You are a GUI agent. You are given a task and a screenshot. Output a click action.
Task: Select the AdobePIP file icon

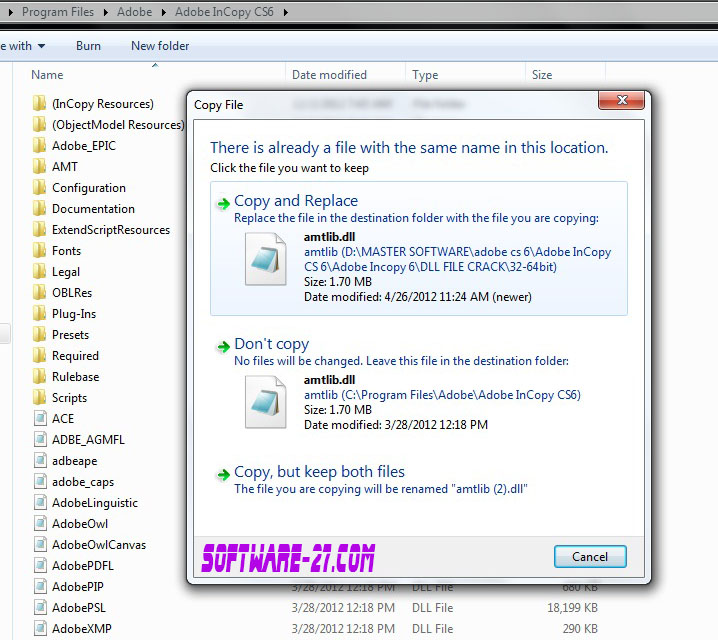[x=40, y=586]
